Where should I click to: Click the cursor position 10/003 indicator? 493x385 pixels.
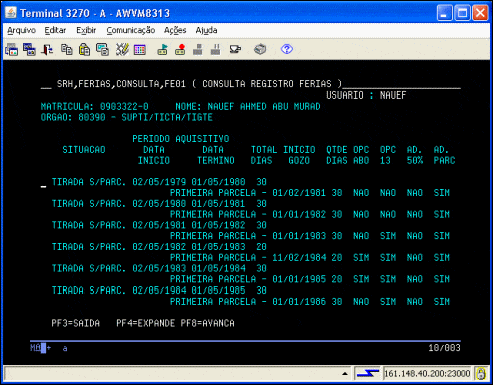(x=444, y=348)
